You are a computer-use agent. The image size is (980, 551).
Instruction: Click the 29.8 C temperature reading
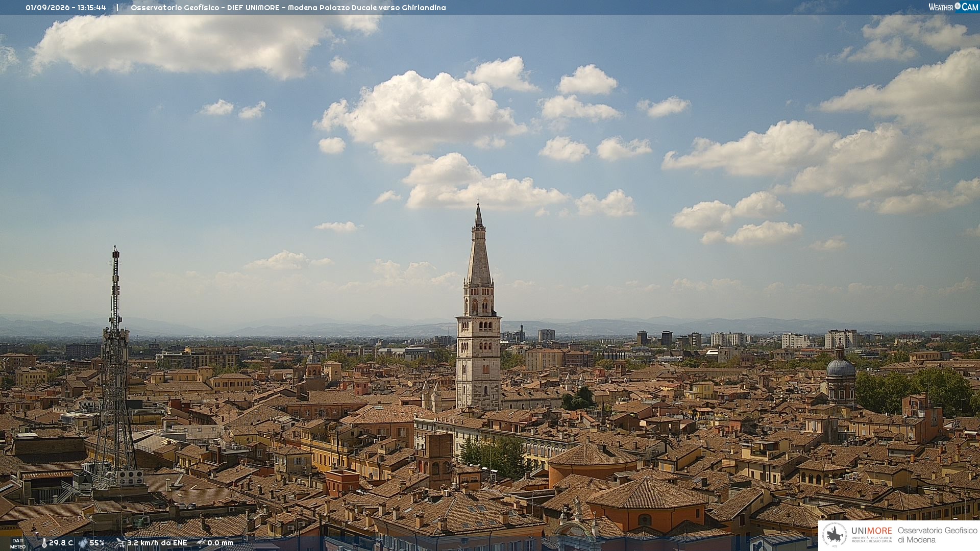pos(61,543)
